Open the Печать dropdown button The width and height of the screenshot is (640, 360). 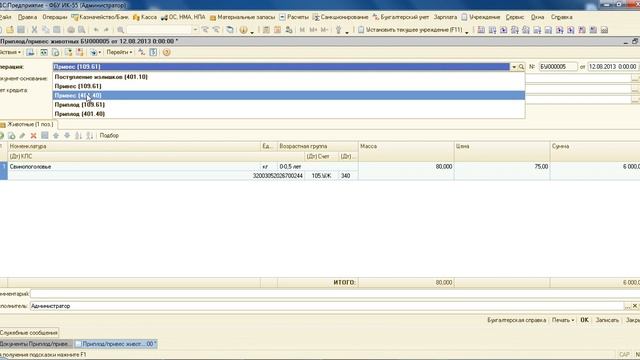[563, 320]
